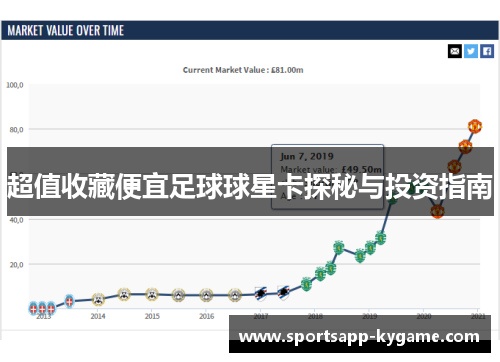Click the Udinese crest marker above 2014
This screenshot has height=362, width=500.
(x=98, y=299)
